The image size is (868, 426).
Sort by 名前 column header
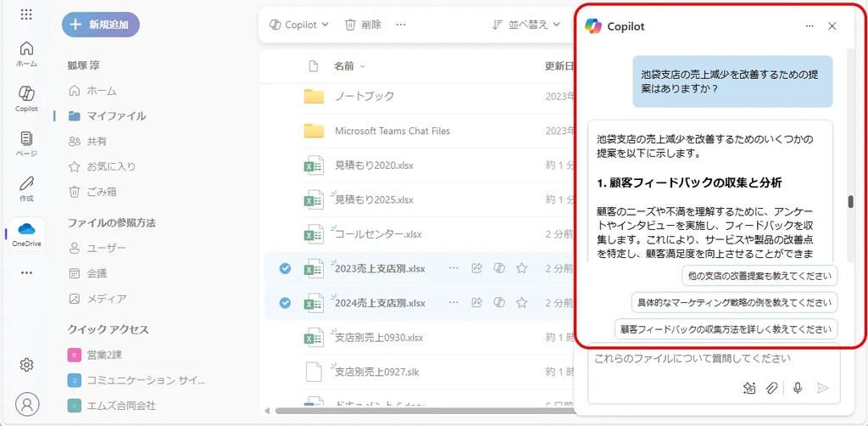(349, 66)
